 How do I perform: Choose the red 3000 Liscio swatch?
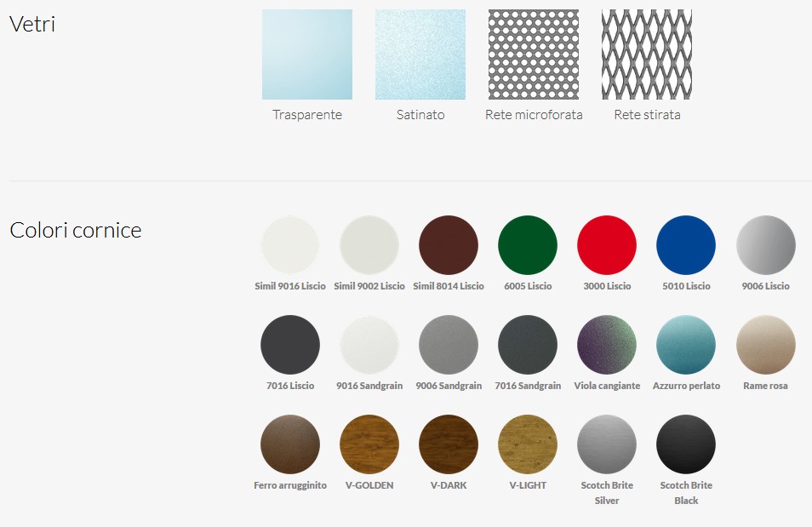[x=607, y=245]
